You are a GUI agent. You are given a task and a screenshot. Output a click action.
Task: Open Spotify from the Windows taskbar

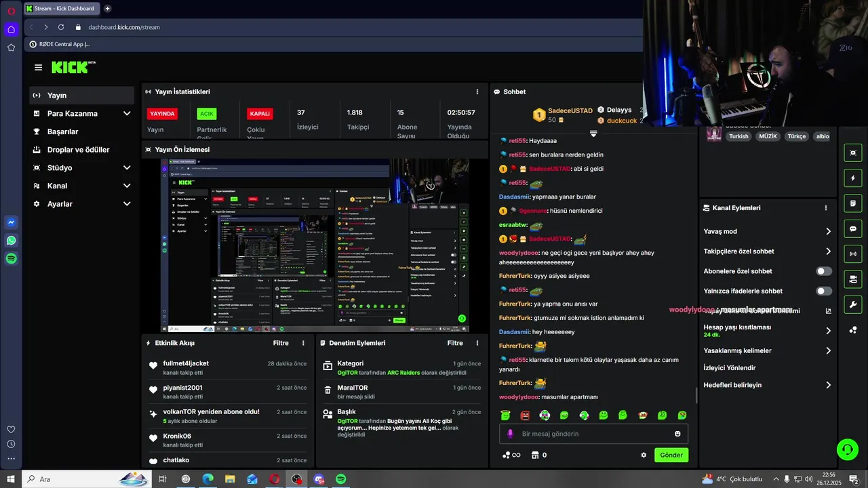coord(341,479)
